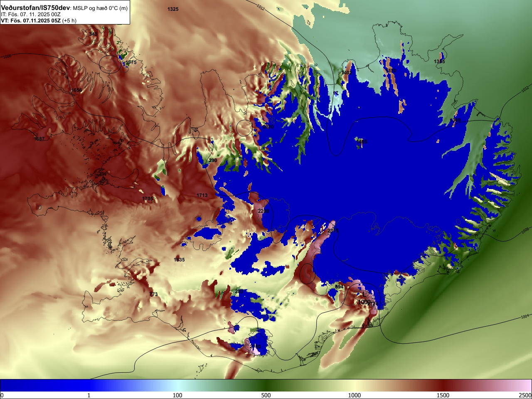Click the height value "1835" on the map
Image resolution: width=532 pixels, height=399 pixels.
pos(179,260)
